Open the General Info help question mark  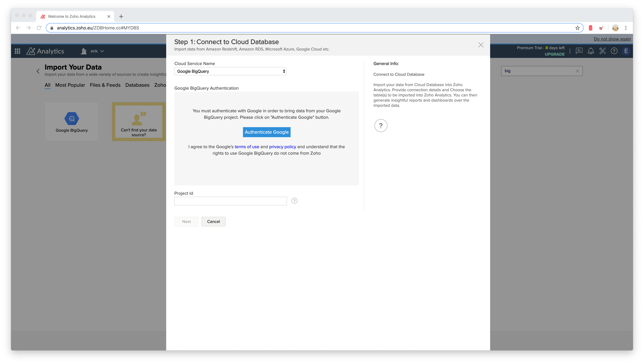(381, 126)
